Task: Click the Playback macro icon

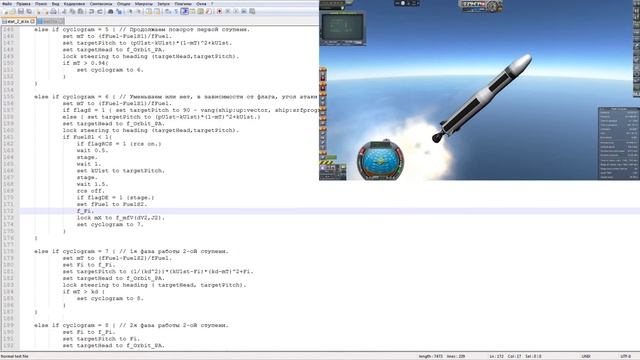Action: 236,11
